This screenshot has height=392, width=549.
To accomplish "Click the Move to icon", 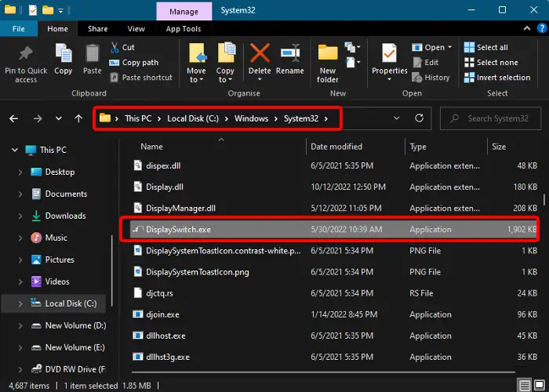I will 198,53.
